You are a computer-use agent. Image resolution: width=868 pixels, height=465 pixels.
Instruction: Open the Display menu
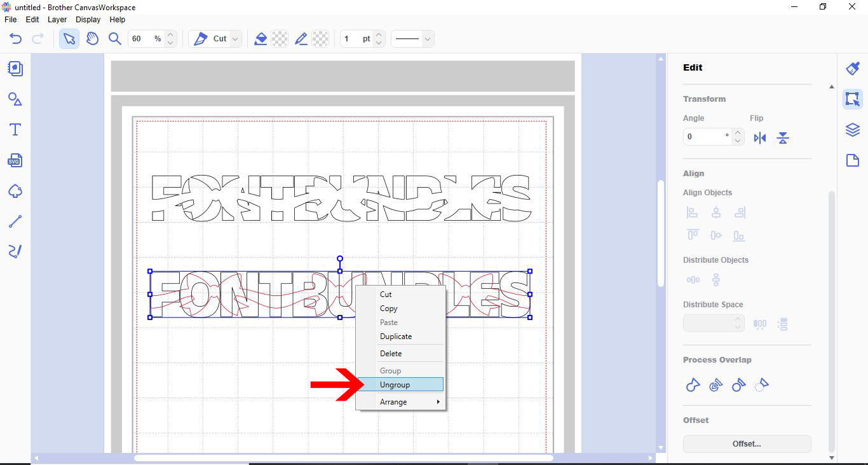pyautogui.click(x=88, y=20)
